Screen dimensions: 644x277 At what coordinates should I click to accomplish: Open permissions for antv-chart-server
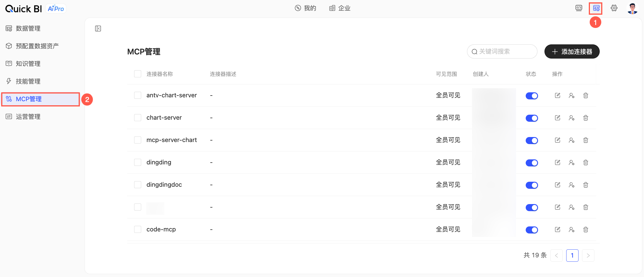point(571,95)
